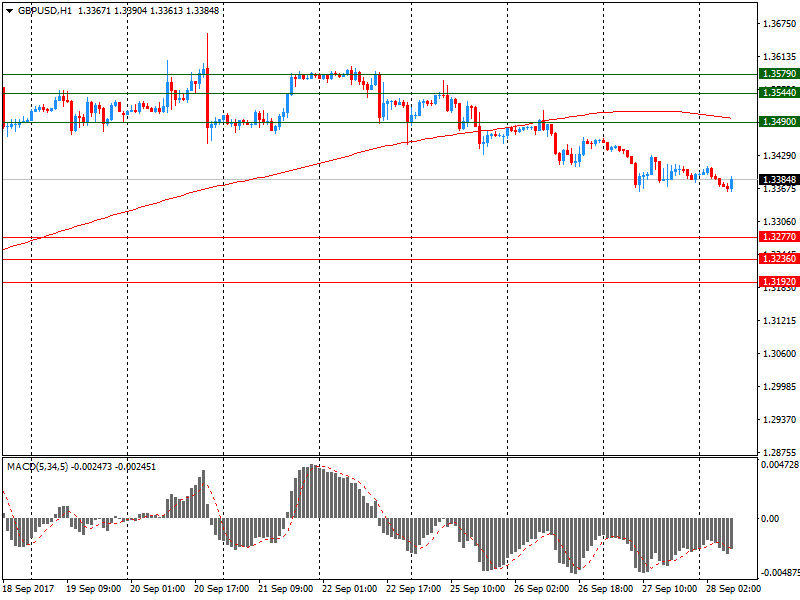This screenshot has width=800, height=600.
Task: Select the 1.31920 red support level label
Action: pos(779,282)
